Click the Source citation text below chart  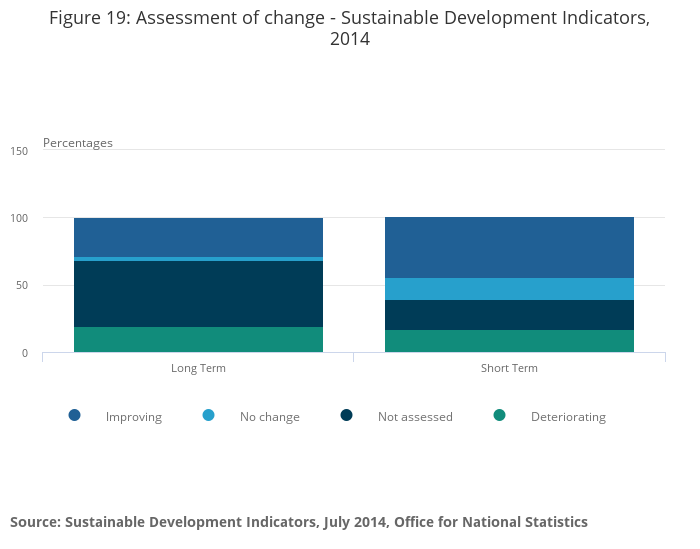coord(299,522)
